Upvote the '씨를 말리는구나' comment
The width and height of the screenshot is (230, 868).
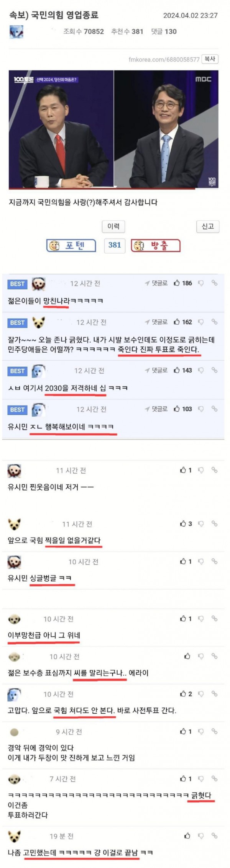tap(187, 656)
